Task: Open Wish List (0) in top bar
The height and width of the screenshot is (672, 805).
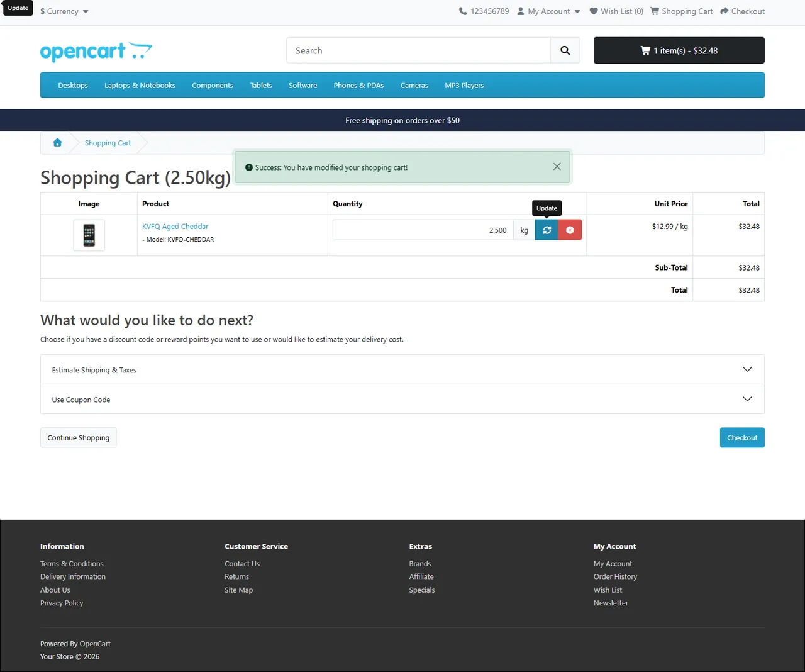Action: pyautogui.click(x=616, y=11)
